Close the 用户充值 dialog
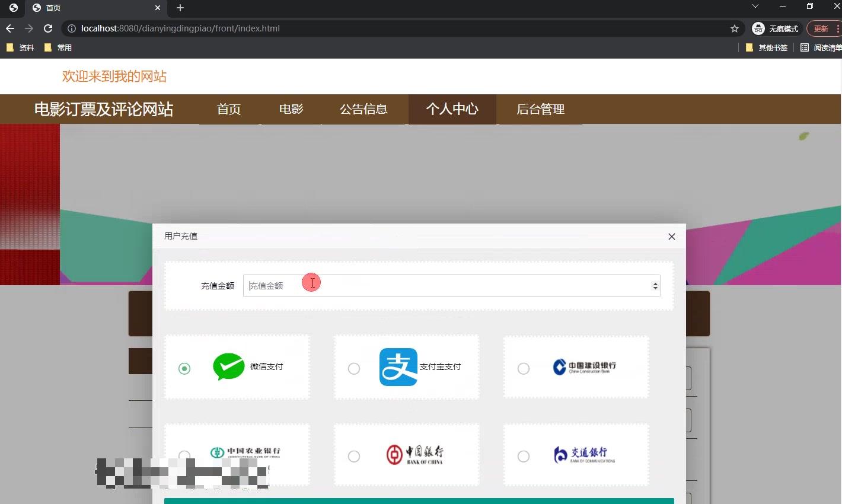Screen dimensions: 842x504 (x=672, y=237)
